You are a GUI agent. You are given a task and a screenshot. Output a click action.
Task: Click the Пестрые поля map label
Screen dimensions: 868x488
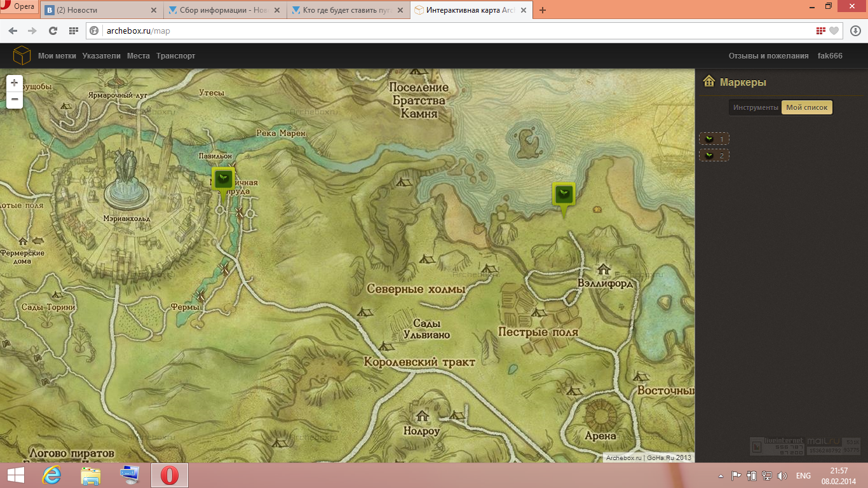click(538, 332)
